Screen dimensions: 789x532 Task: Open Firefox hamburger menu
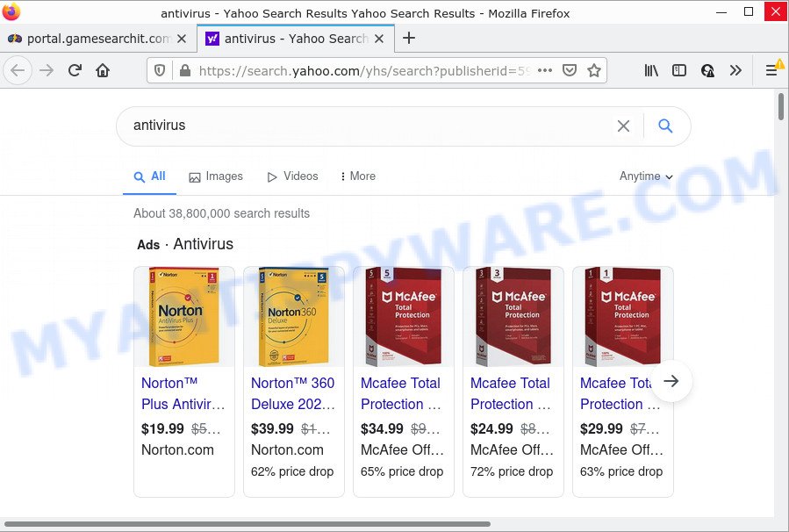pyautogui.click(x=771, y=70)
